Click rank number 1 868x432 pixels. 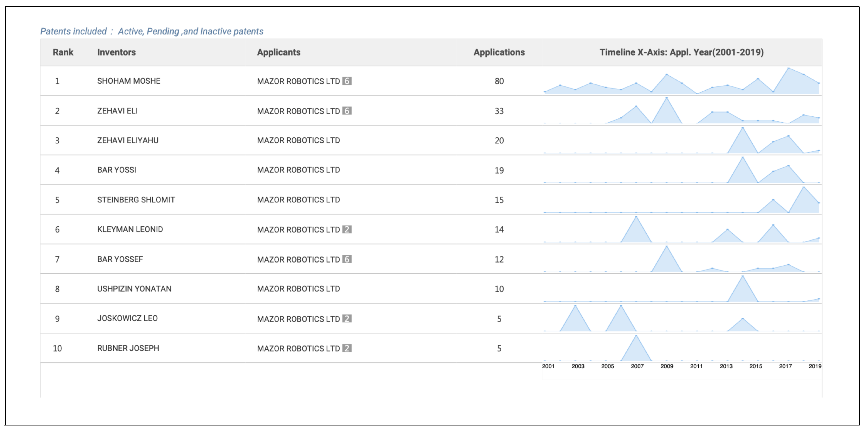click(x=57, y=81)
